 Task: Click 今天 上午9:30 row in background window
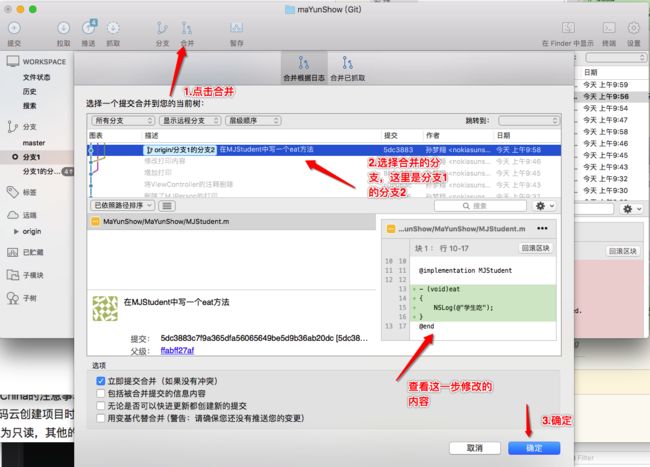tap(613, 191)
